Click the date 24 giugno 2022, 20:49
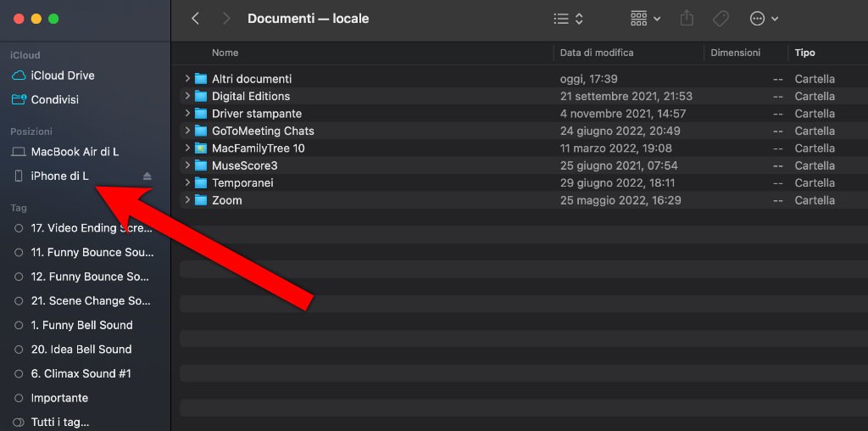This screenshot has height=431, width=868. [x=620, y=131]
